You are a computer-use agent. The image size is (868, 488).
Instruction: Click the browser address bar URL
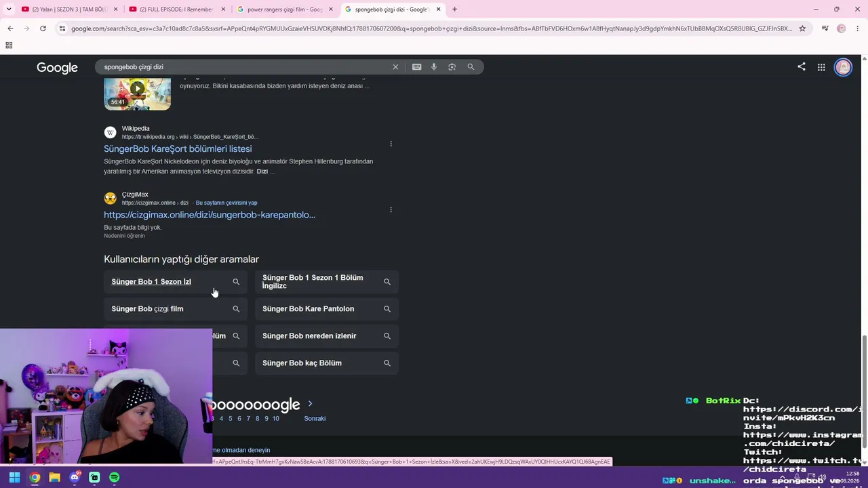click(431, 28)
